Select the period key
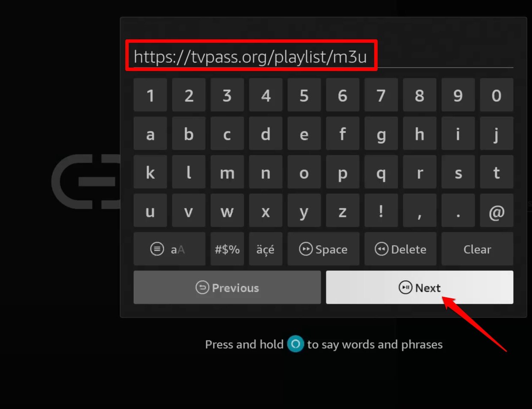 coord(458,210)
